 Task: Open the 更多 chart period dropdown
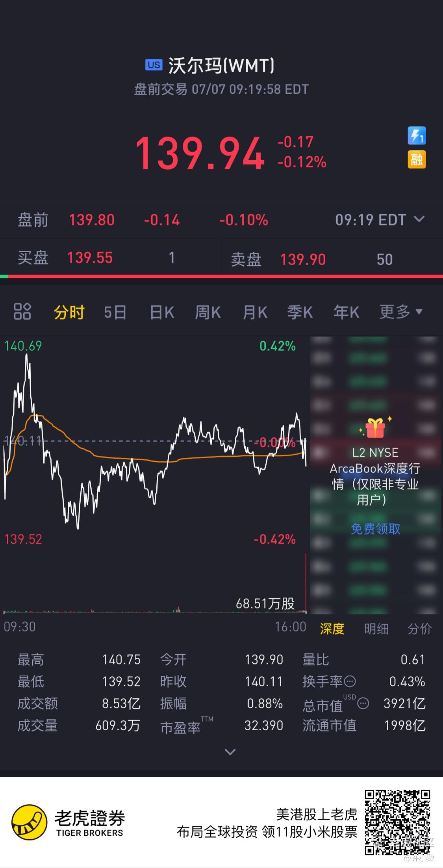pos(401,312)
